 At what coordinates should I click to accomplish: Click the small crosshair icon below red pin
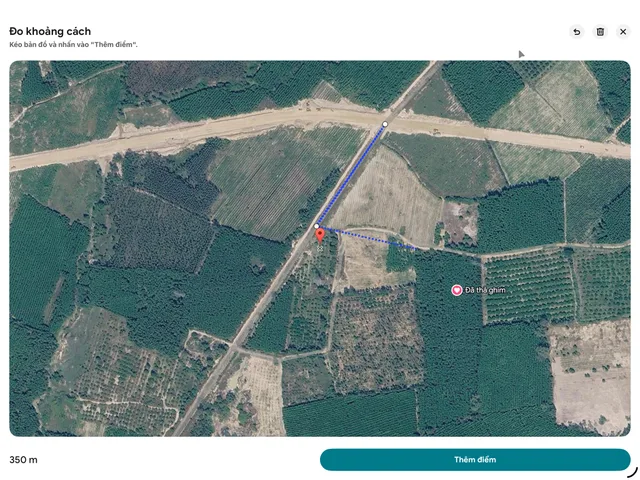(320, 248)
